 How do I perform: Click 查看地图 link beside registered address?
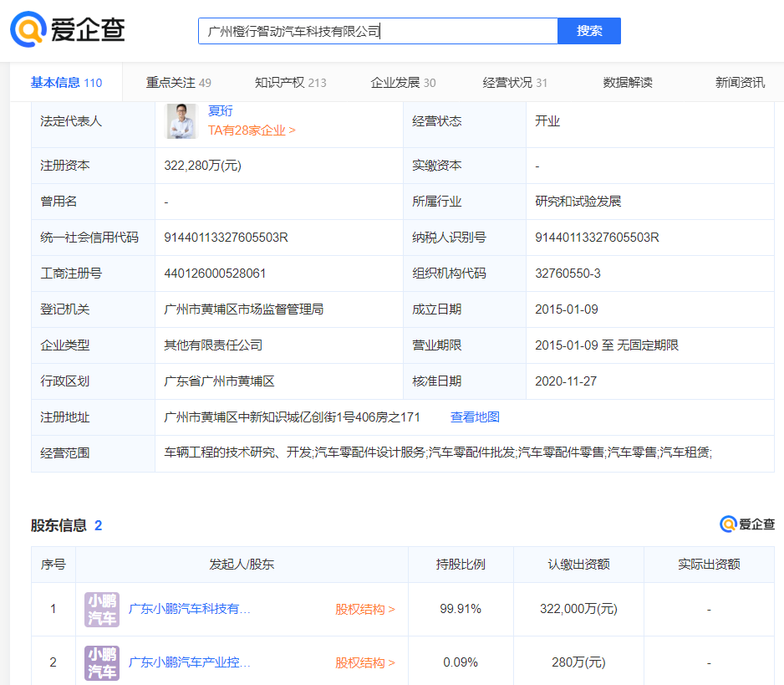click(x=475, y=417)
